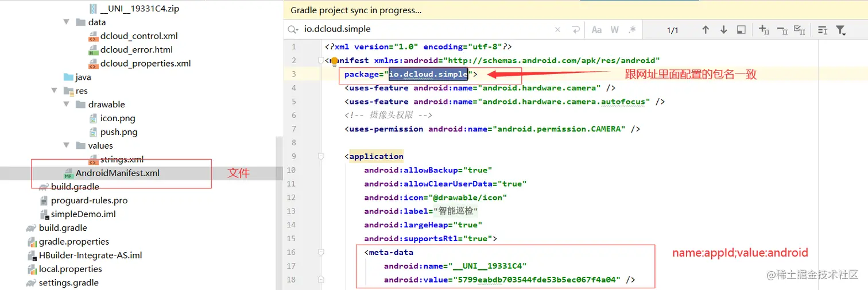This screenshot has width=868, height=290.
Task: Click highlighted io.dcloud.simple package value
Action: click(428, 74)
